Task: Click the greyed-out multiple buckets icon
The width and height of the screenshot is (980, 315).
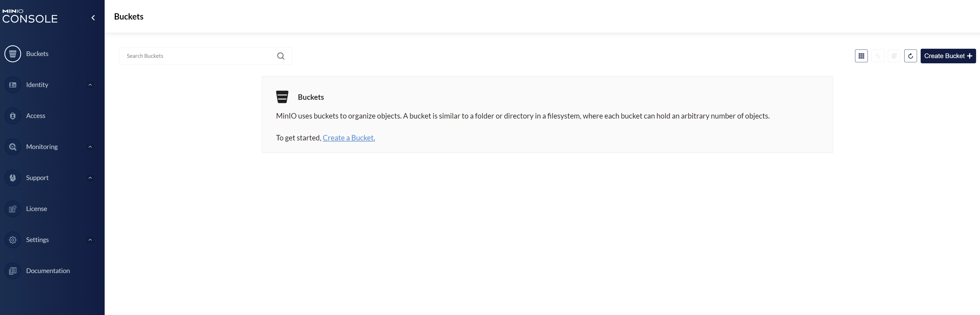Action: 894,56
